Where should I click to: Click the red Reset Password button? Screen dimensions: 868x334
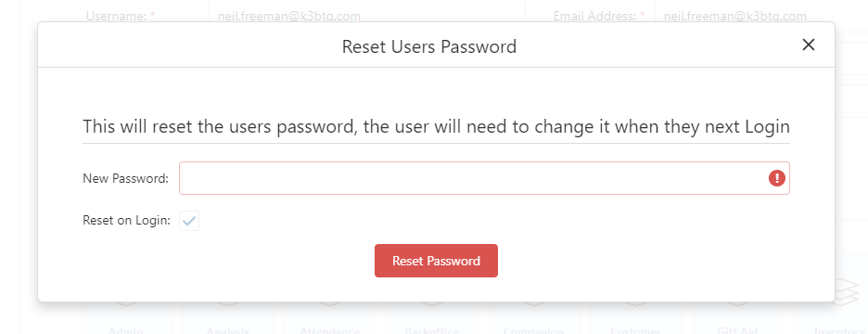point(436,261)
